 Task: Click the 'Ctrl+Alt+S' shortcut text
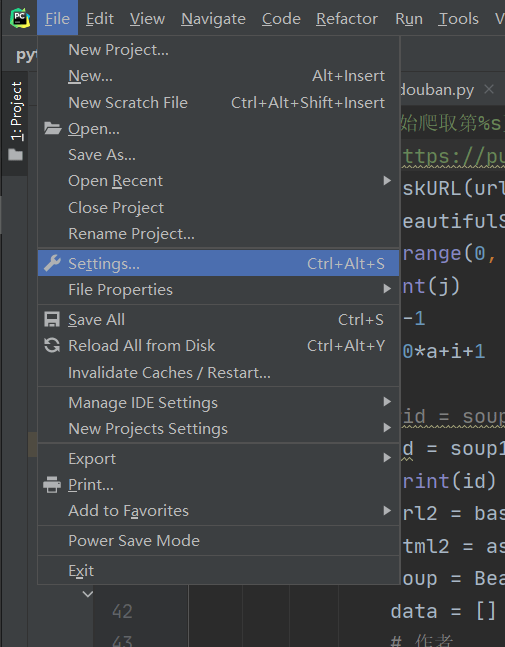point(346,263)
